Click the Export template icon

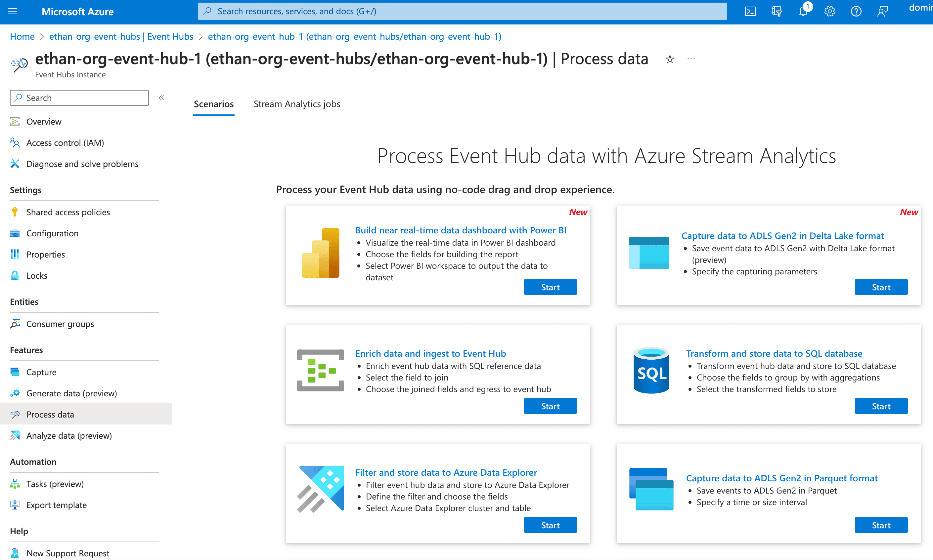click(x=15, y=505)
